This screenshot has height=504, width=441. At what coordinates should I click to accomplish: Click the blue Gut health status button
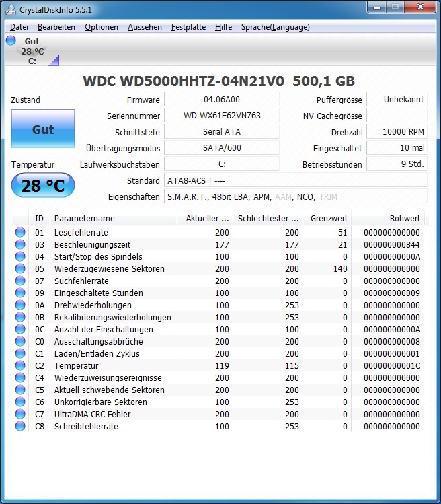pos(43,129)
